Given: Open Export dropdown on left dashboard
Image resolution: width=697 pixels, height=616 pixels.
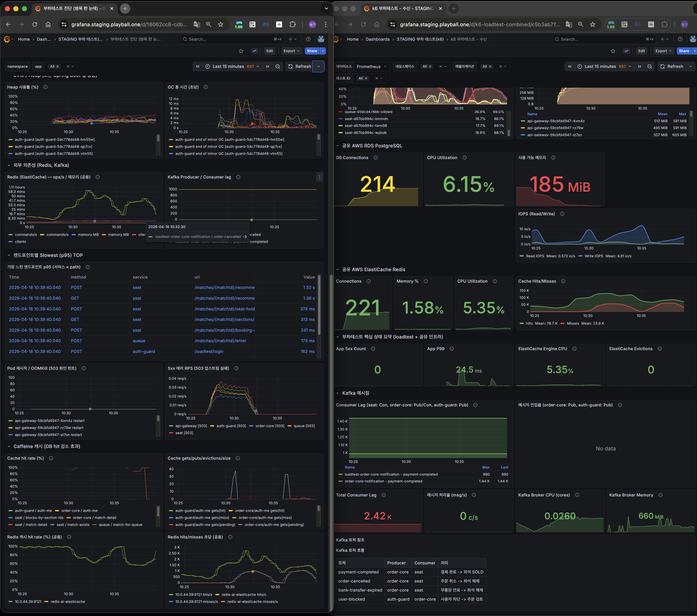Looking at the screenshot, I should coord(291,51).
